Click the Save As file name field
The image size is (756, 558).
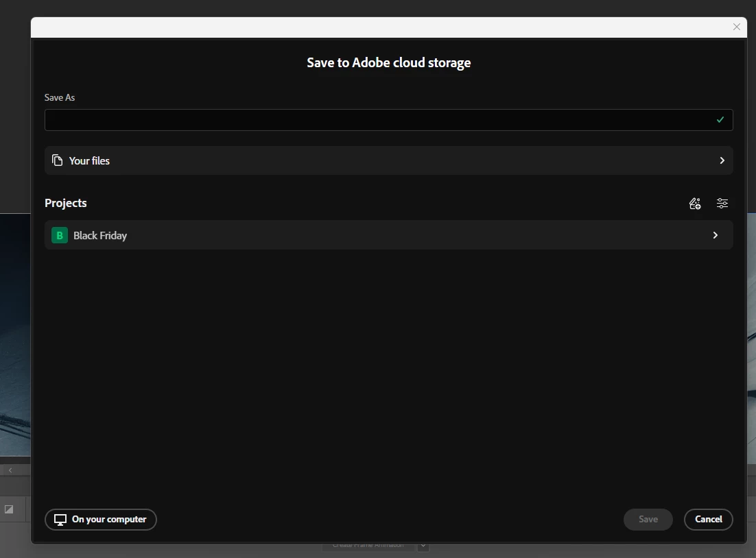click(x=388, y=120)
